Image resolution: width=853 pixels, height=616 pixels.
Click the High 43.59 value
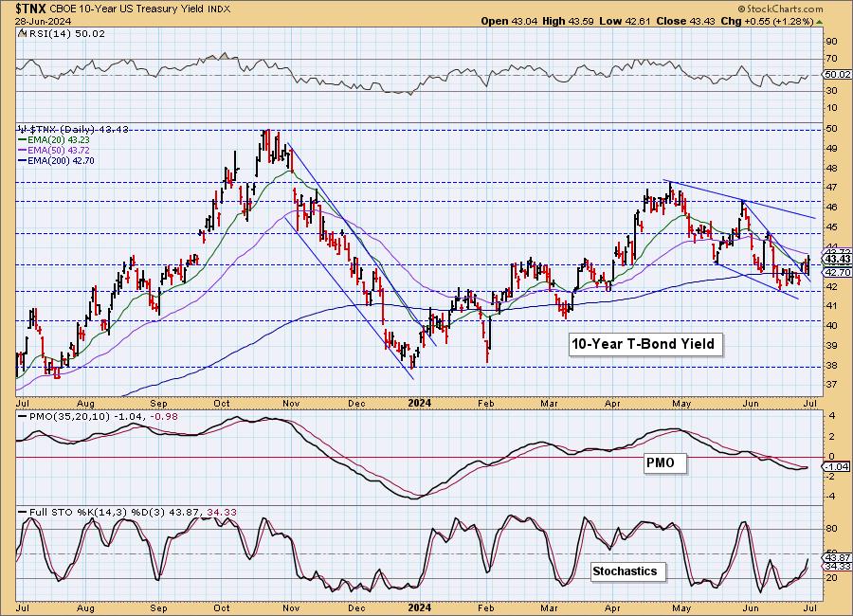[x=568, y=21]
